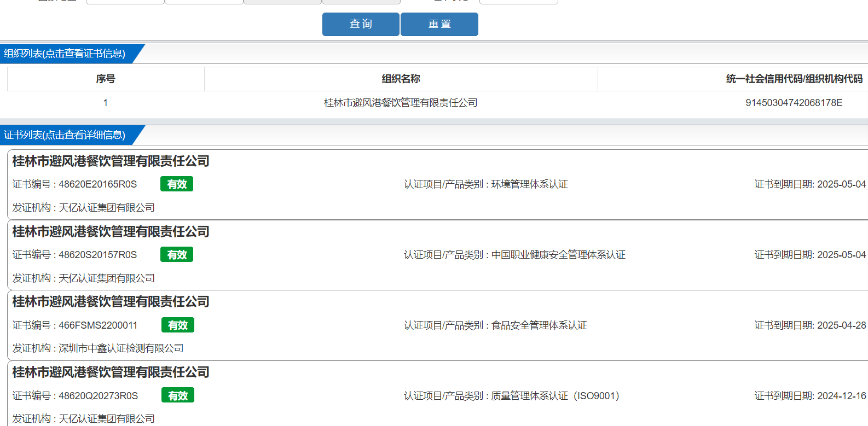This screenshot has width=868, height=426.
Task: Click the company title of certificate 48620Q20273R0S
Action: (111, 372)
